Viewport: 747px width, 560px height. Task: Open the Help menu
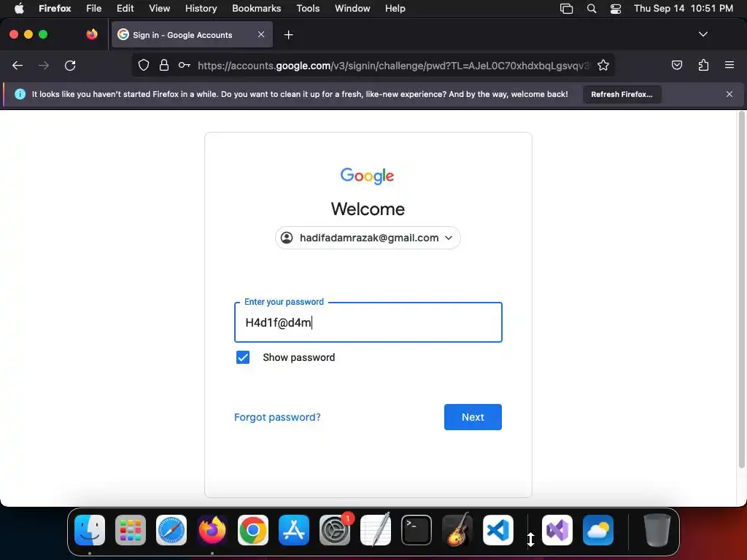click(x=395, y=8)
